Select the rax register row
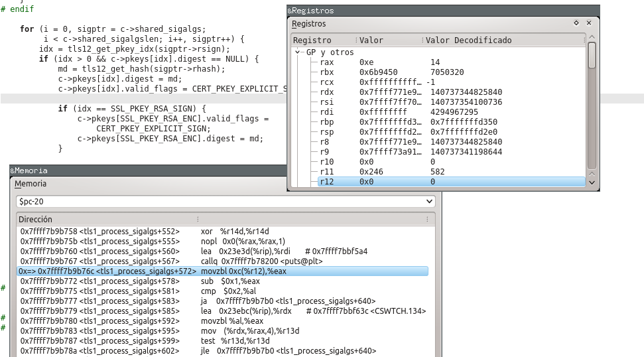The image size is (644, 357). click(x=452, y=62)
